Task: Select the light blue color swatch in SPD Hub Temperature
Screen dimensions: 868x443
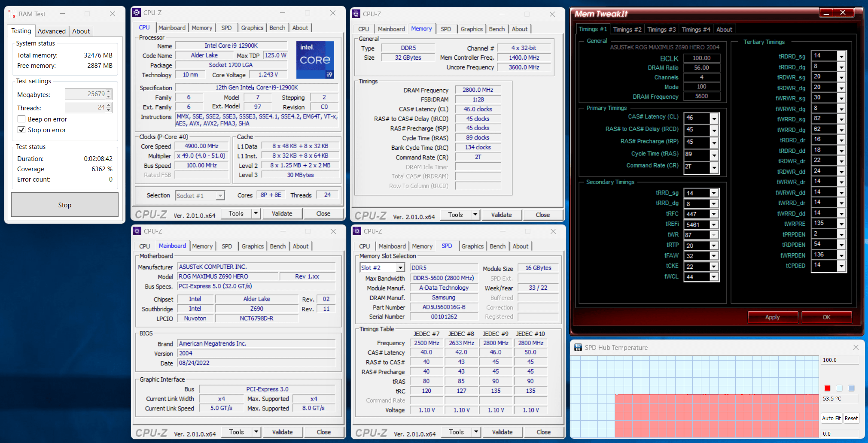Action: pyautogui.click(x=851, y=388)
